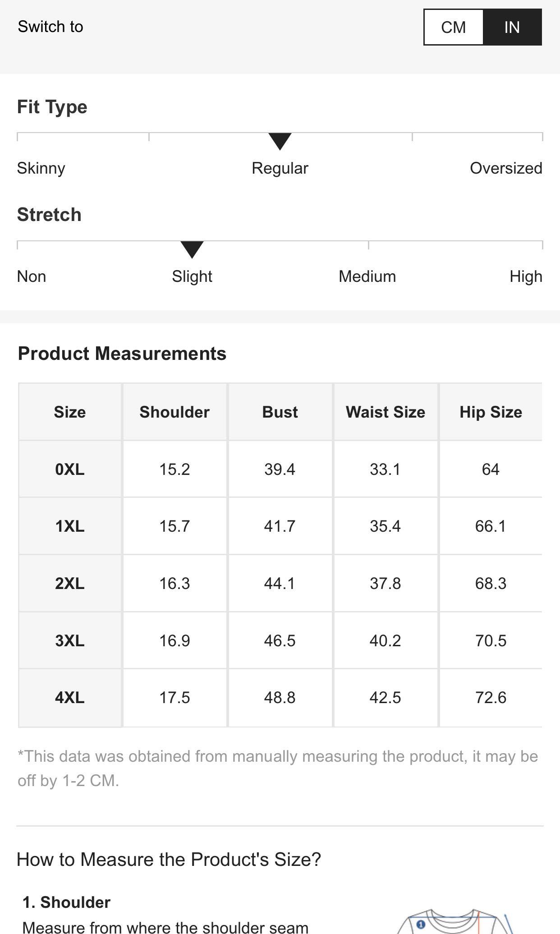This screenshot has height=934, width=560.
Task: Click the Shoulder column header
Action: point(174,412)
